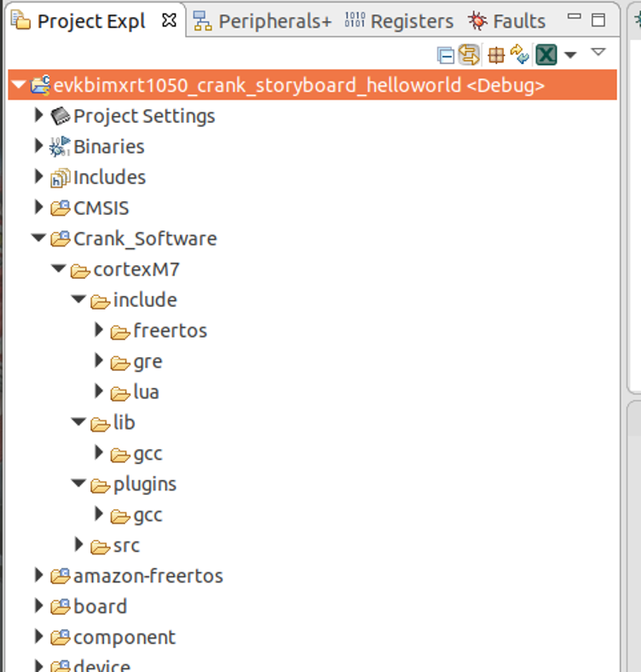Image resolution: width=641 pixels, height=672 pixels.
Task: Select the cortexM7 folder
Action: tap(136, 269)
